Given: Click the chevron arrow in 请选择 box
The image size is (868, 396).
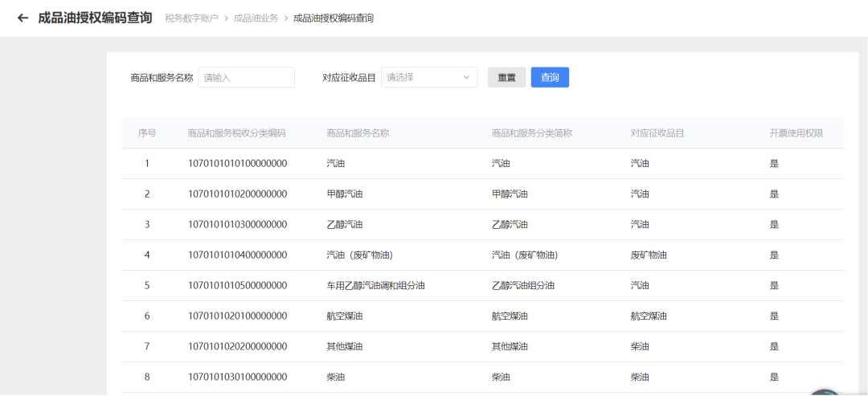Looking at the screenshot, I should point(466,77).
